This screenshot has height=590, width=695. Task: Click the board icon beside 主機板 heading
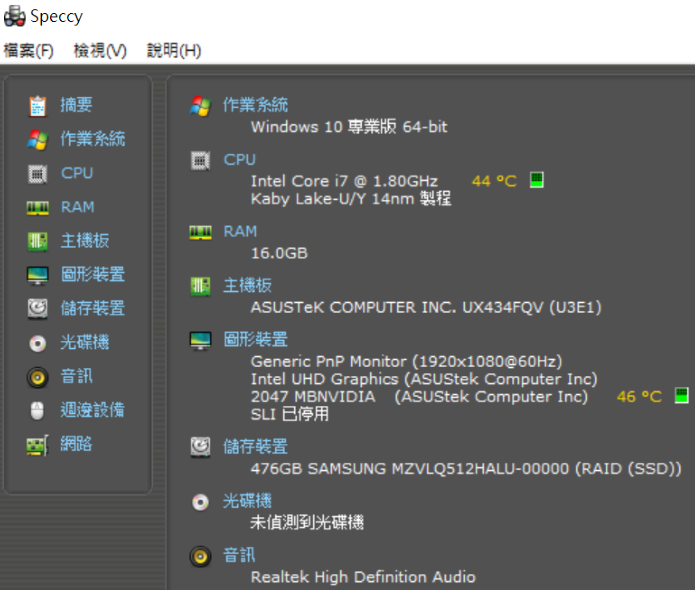click(200, 286)
